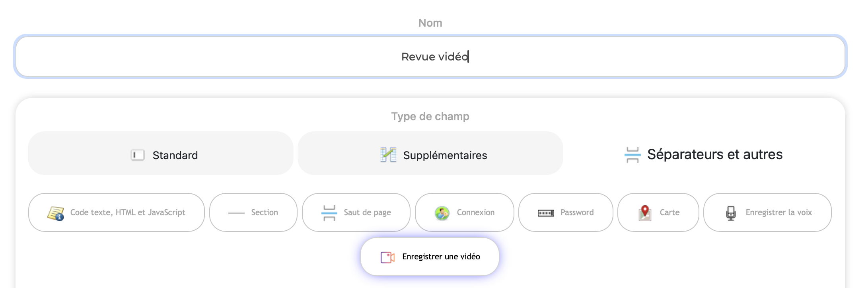Click the video camera icon
The image size is (868, 288).
click(x=387, y=257)
